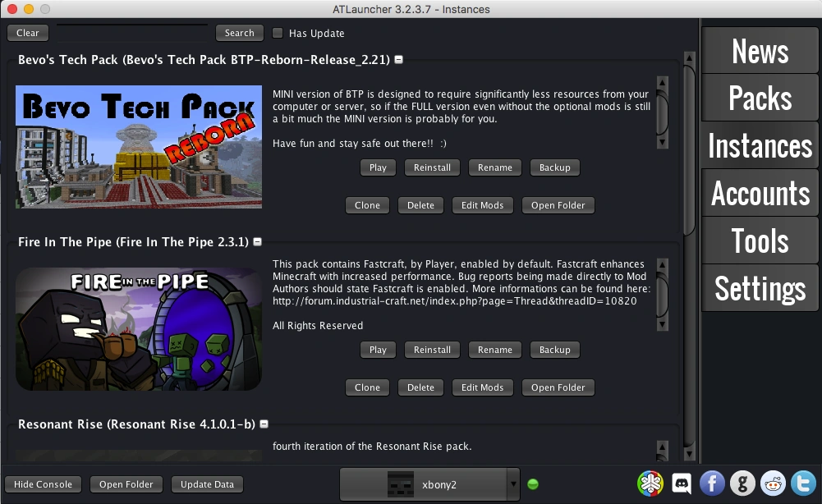Open the xbony2 account dropdown
The height and width of the screenshot is (504, 822).
coord(513,484)
